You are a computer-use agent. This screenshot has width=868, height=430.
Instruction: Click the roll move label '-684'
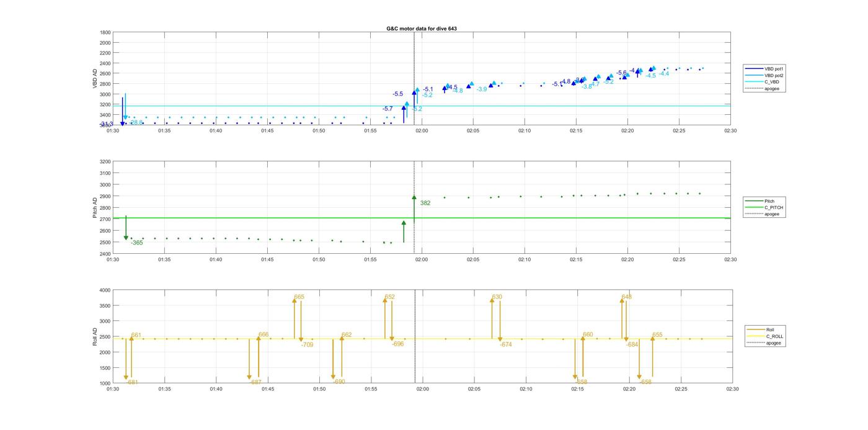pyautogui.click(x=632, y=344)
